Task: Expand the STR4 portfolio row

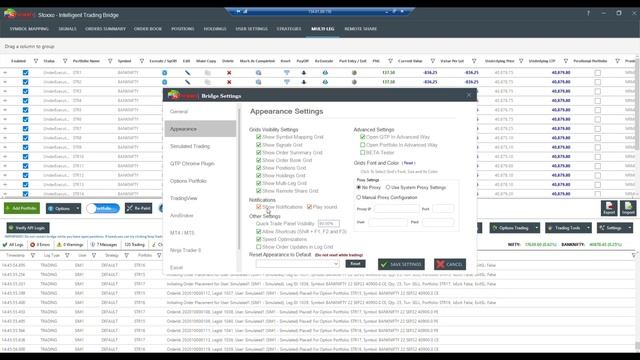Action: pos(5,101)
